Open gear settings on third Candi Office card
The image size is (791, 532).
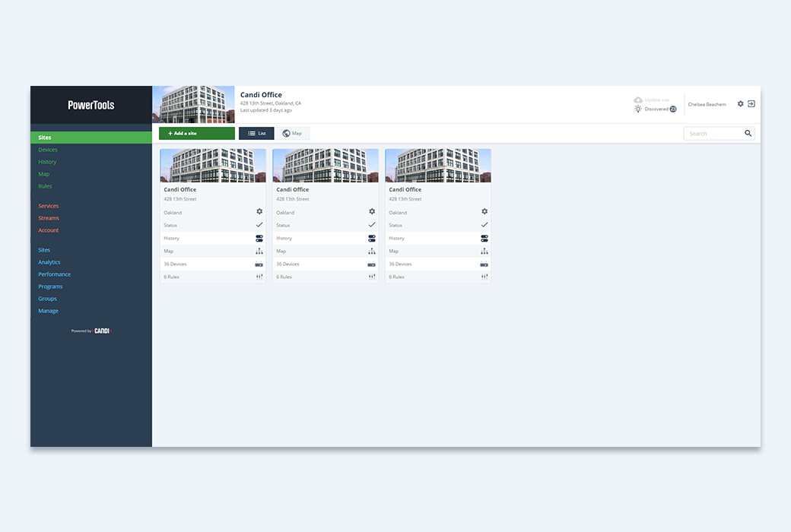tap(484, 211)
